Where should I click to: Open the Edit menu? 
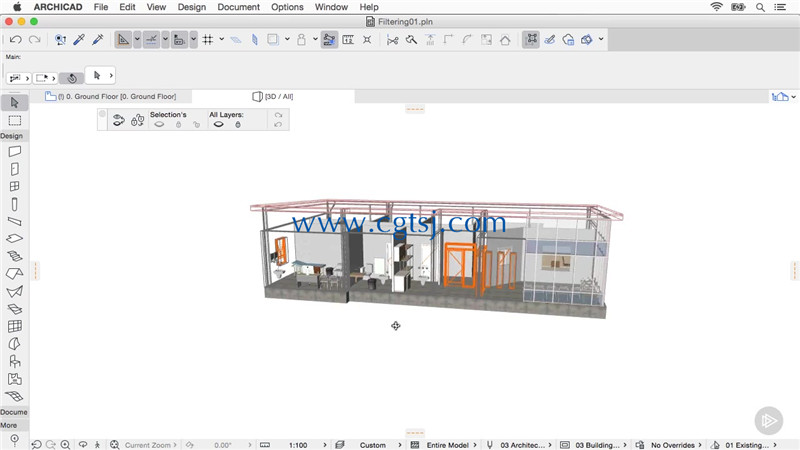(x=127, y=7)
